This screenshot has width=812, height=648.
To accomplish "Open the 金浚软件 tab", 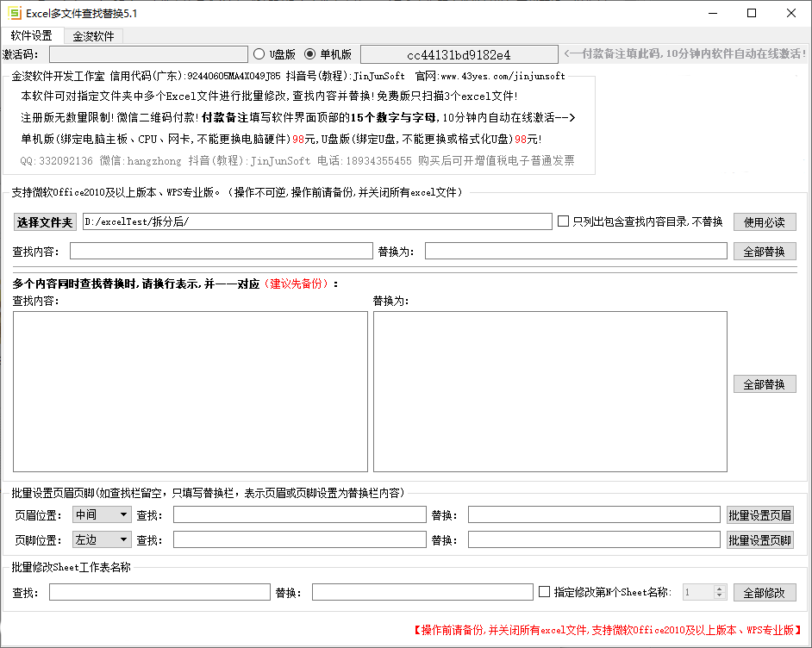I will 93,35.
